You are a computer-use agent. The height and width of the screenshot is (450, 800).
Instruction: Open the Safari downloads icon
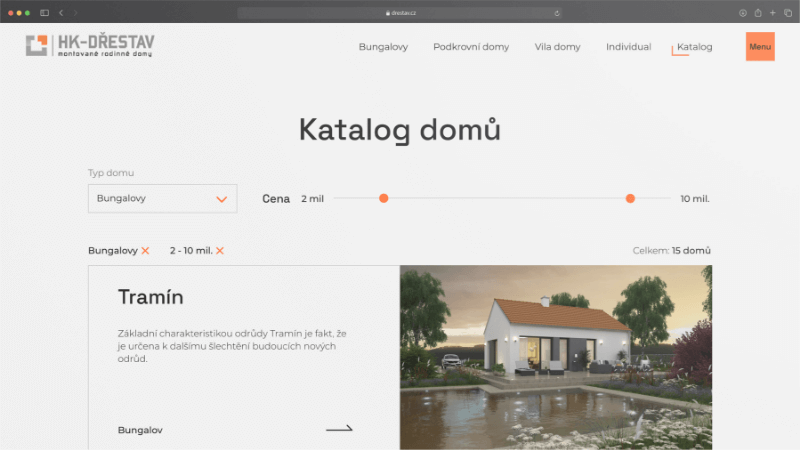coord(743,12)
